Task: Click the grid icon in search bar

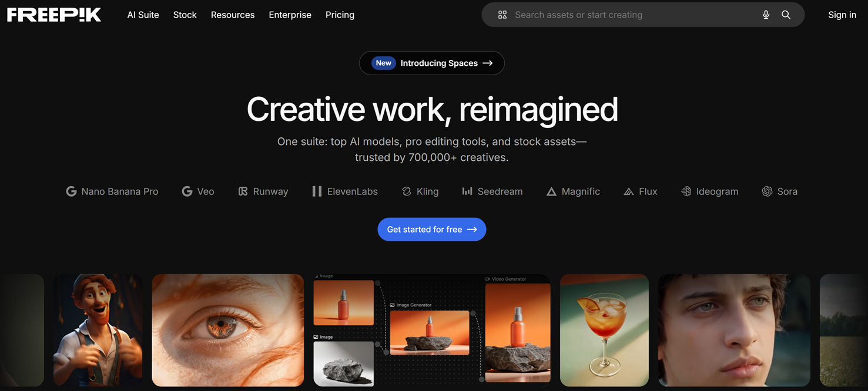Action: 502,15
